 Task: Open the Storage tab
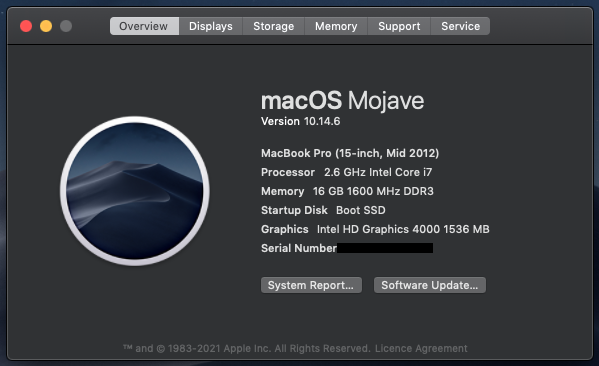point(274,26)
